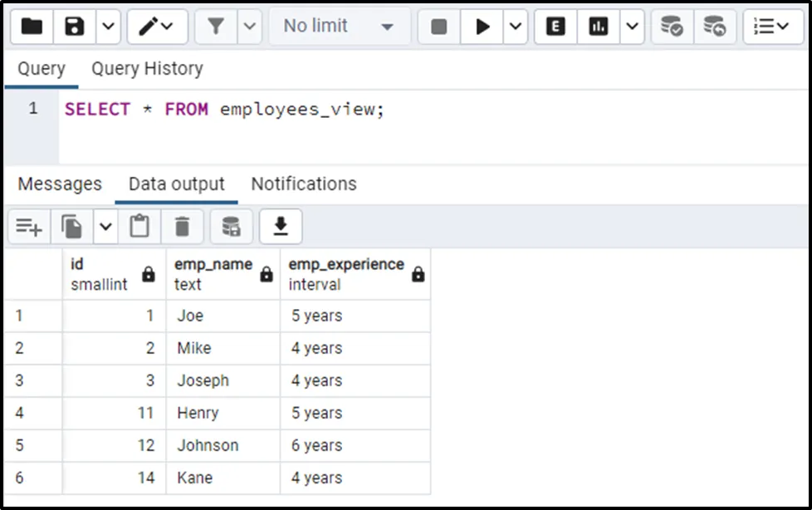This screenshot has height=510, width=812.
Task: Download the results with the download arrow icon
Action: [x=281, y=226]
